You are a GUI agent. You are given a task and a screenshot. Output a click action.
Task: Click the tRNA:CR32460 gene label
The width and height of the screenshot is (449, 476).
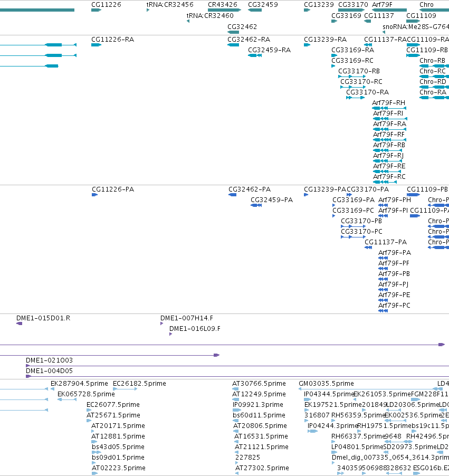click(x=210, y=15)
